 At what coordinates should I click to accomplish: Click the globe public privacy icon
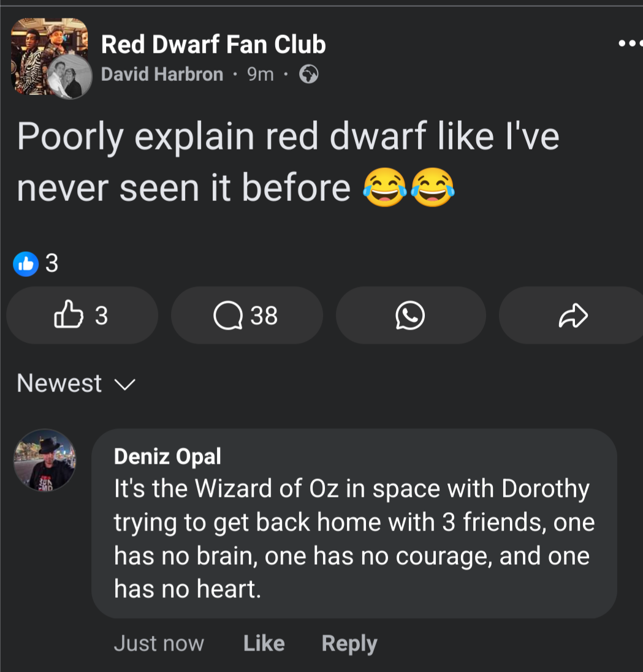[308, 75]
